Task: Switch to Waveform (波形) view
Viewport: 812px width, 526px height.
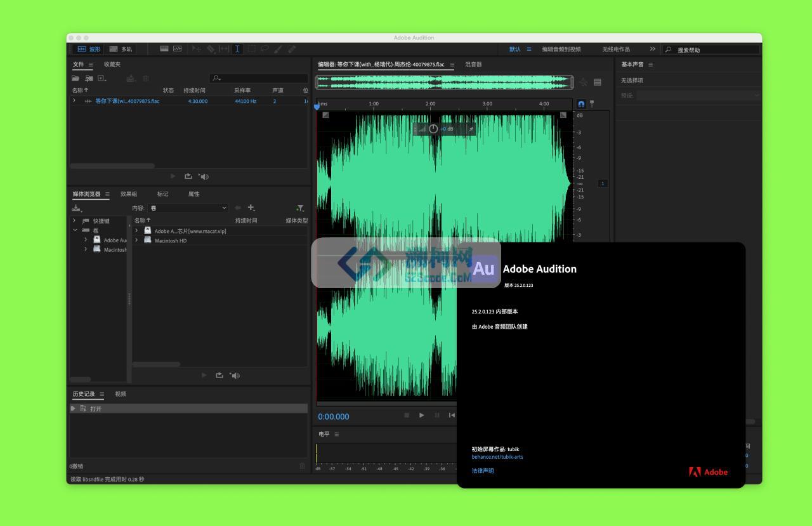Action: pos(89,49)
